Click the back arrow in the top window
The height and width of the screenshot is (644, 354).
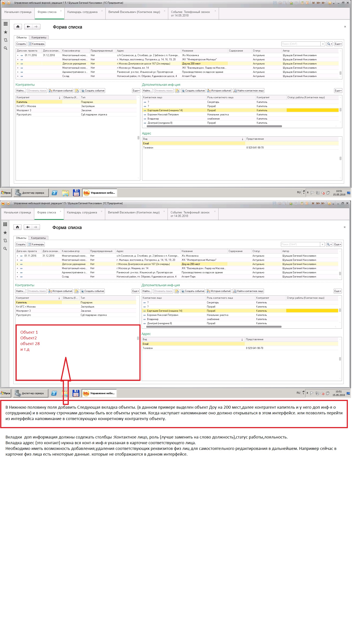pyautogui.click(x=28, y=27)
